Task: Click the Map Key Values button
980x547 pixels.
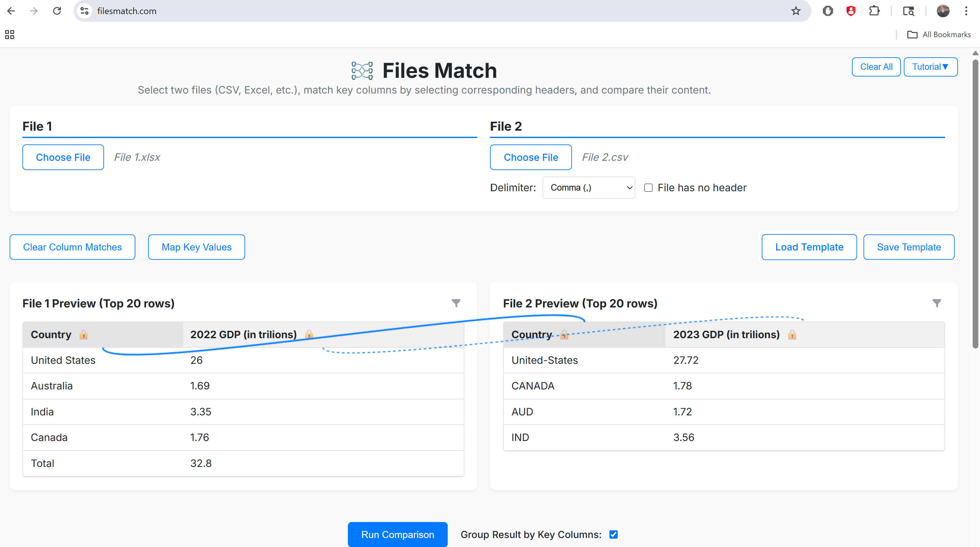Action: tap(196, 247)
